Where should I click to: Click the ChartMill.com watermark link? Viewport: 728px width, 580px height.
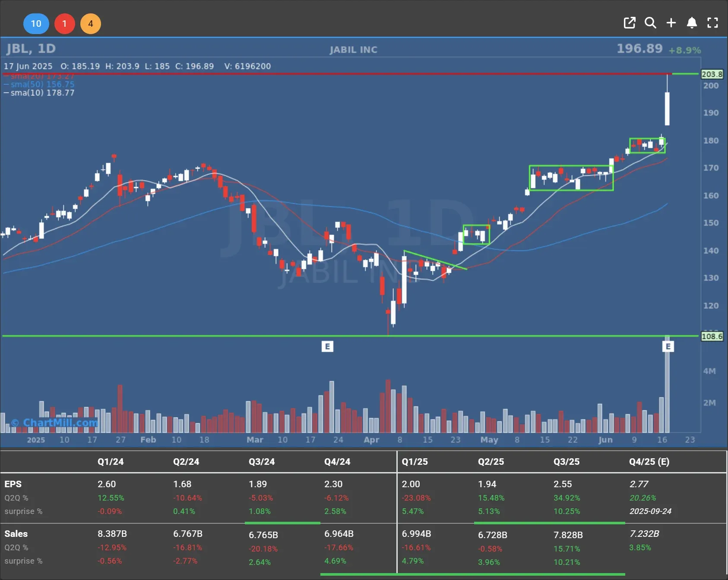pos(55,422)
